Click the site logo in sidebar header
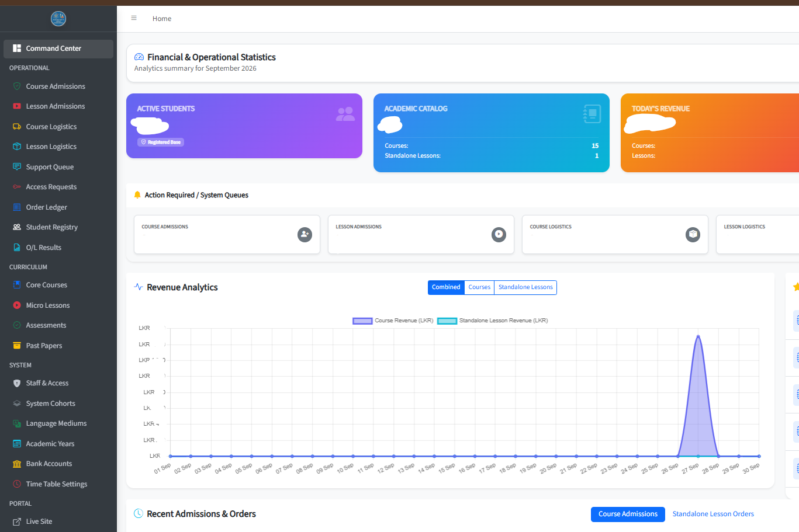 click(58, 19)
